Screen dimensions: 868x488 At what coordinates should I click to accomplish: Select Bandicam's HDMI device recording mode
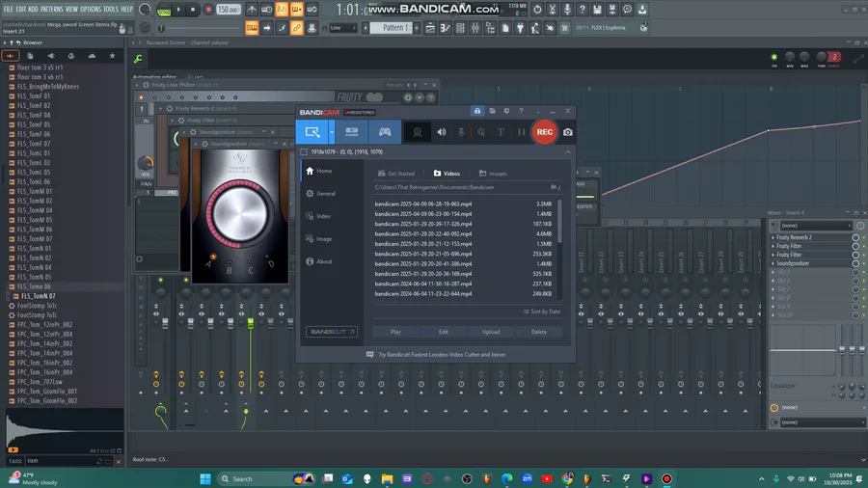351,132
